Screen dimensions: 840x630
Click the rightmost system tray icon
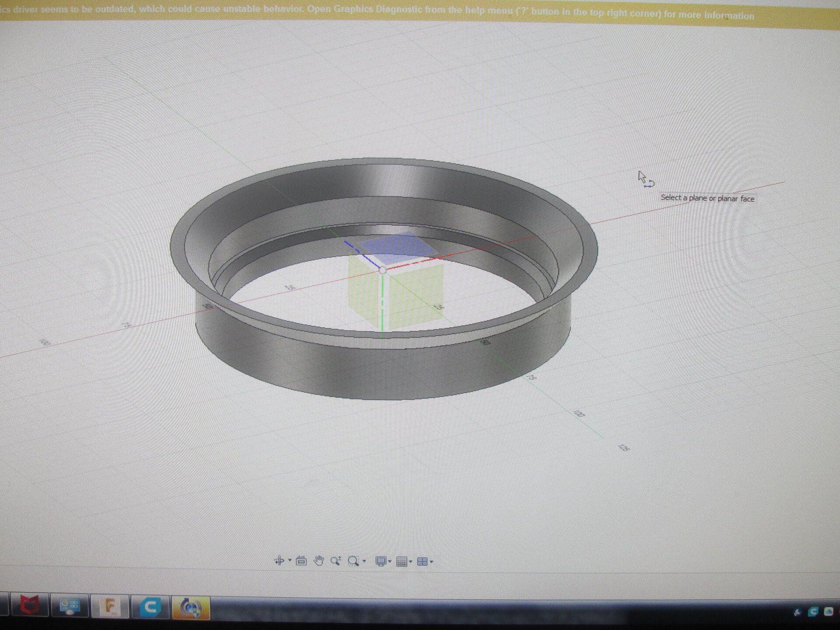pyautogui.click(x=829, y=612)
